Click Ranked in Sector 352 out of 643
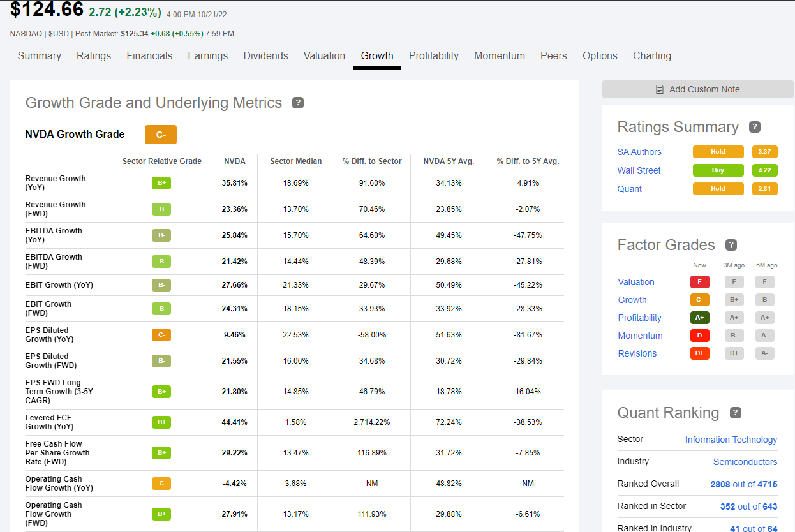Image resolution: width=795 pixels, height=532 pixels. pos(749,506)
